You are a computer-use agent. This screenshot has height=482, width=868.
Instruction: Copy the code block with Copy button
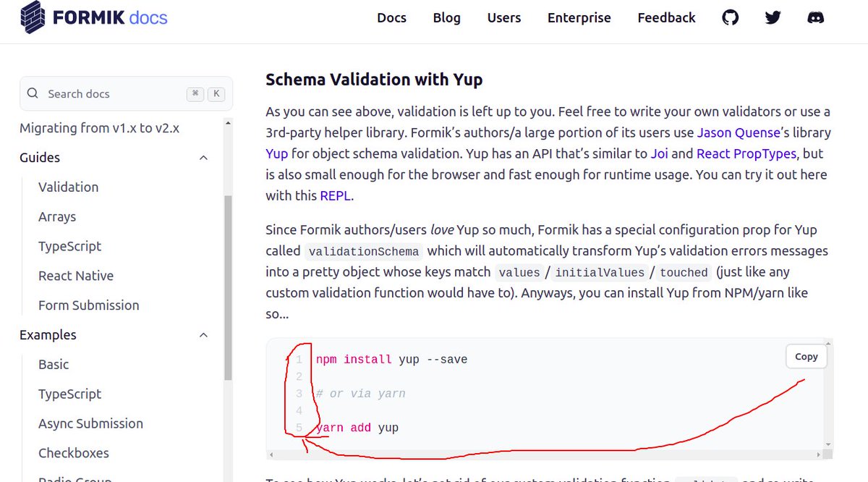tap(806, 356)
